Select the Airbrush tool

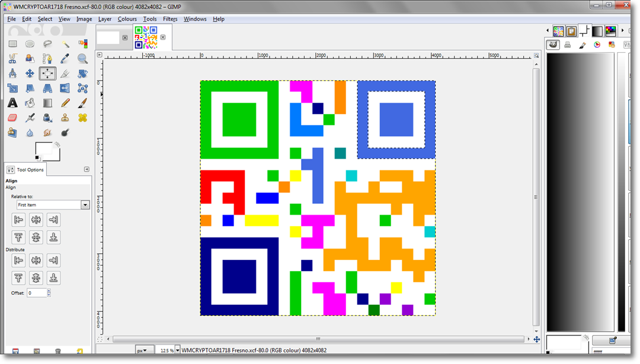[x=30, y=118]
